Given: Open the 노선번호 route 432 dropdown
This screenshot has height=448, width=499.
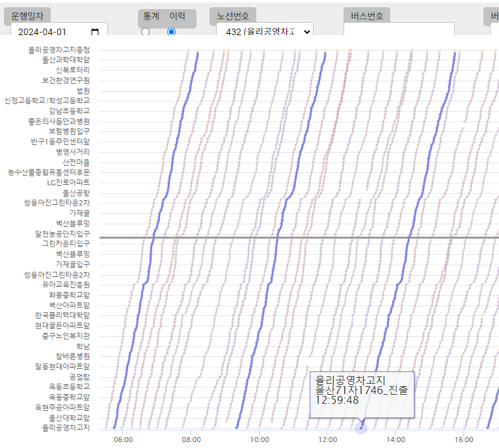Looking at the screenshot, I should click(264, 31).
